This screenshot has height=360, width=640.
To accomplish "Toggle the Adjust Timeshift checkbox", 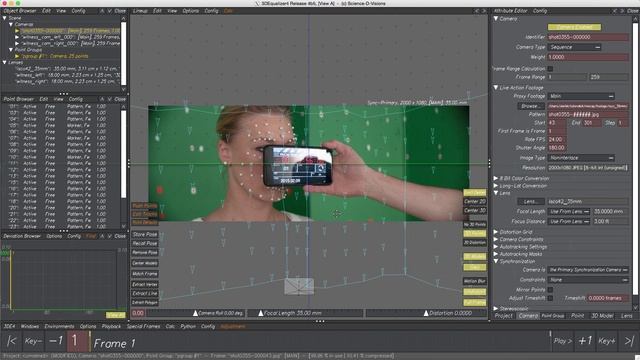I will tap(550, 298).
